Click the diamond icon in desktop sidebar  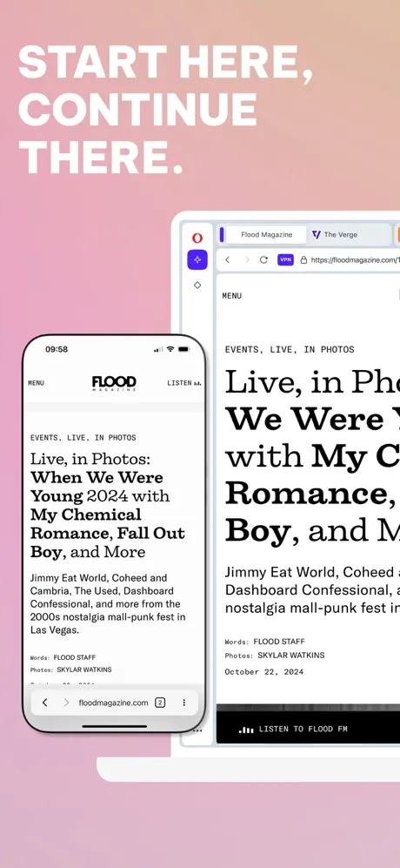coord(197,285)
